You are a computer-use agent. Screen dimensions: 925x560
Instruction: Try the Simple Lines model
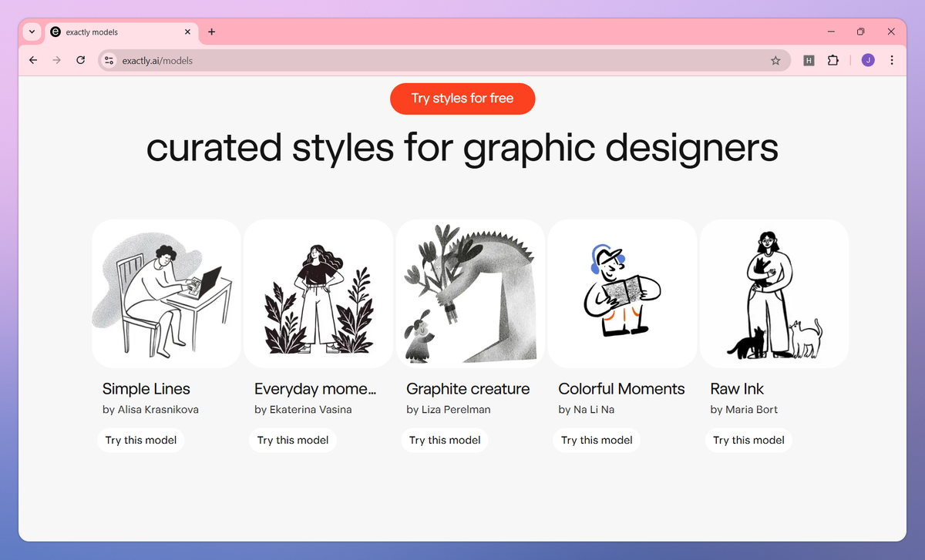[141, 440]
